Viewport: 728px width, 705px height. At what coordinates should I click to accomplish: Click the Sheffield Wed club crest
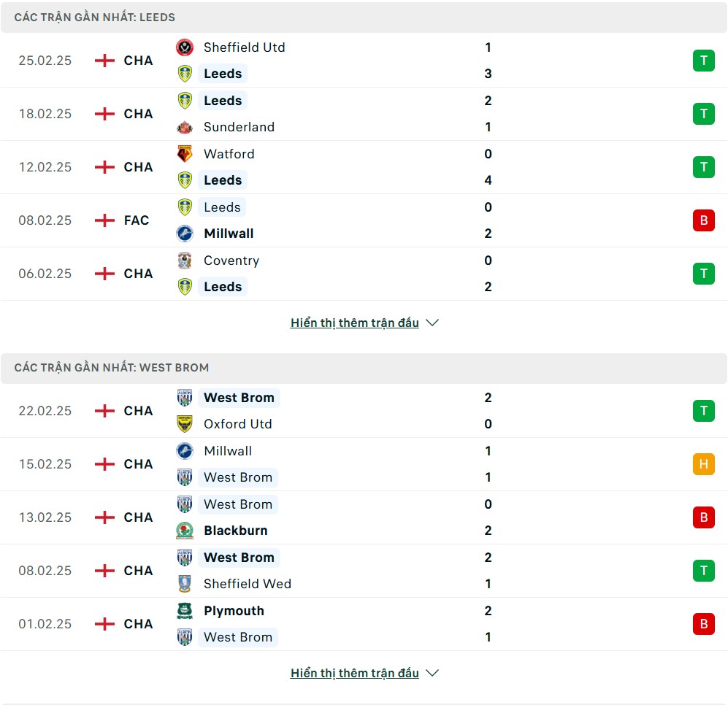tap(185, 584)
